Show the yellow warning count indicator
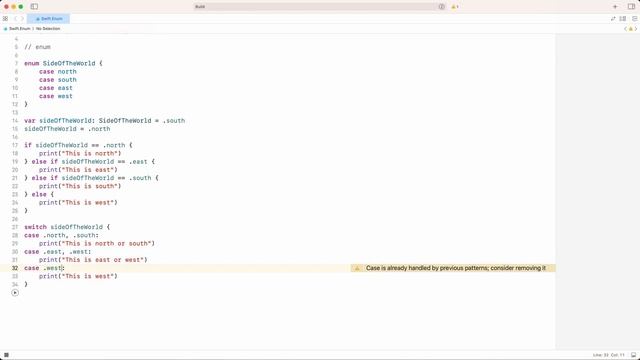 click(x=455, y=7)
